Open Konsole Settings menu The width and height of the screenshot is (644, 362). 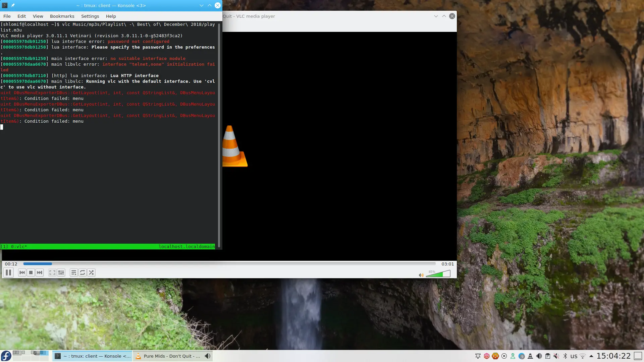(x=90, y=16)
